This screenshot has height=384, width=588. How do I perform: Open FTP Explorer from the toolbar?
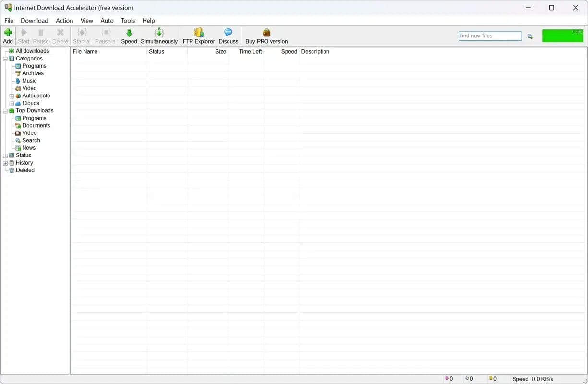pos(199,33)
